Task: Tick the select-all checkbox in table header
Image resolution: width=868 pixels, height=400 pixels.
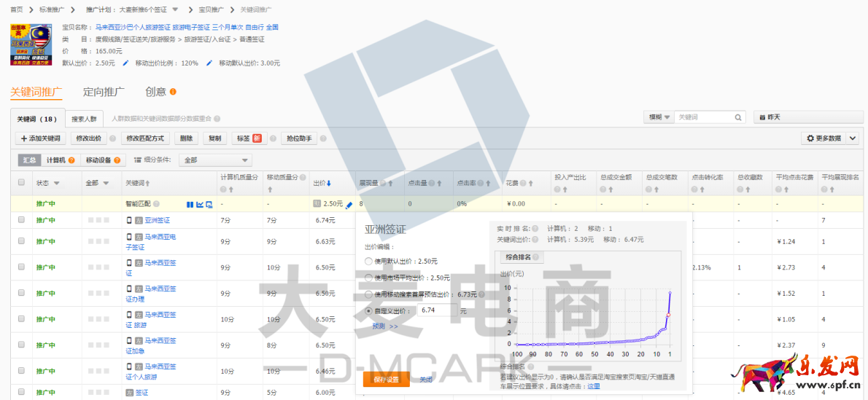Action: point(21,183)
